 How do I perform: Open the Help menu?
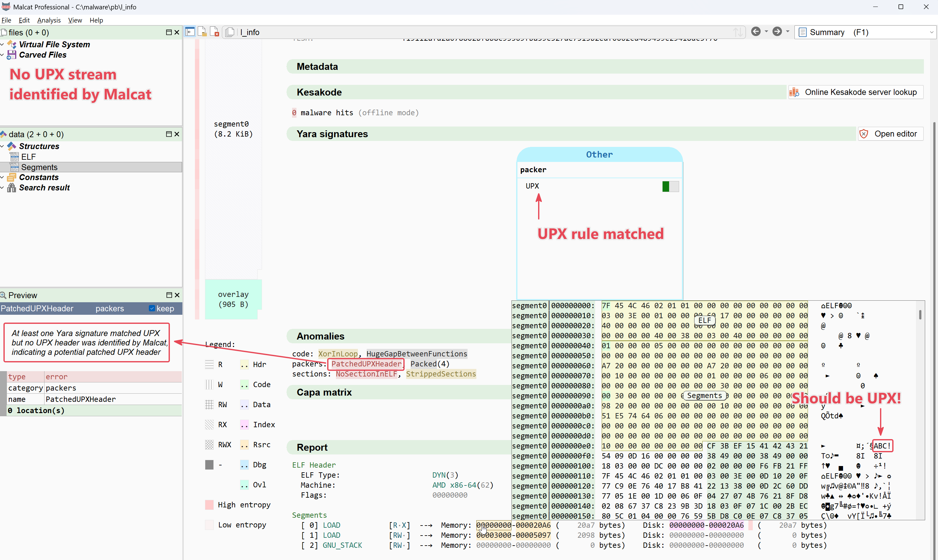click(x=96, y=20)
